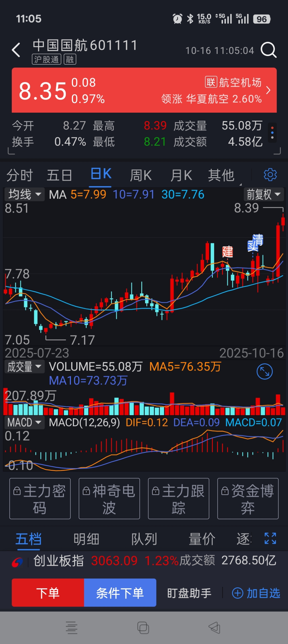This screenshot has width=288, height=644.
Task: Open the stock search magnifier icon
Action: click(x=269, y=50)
